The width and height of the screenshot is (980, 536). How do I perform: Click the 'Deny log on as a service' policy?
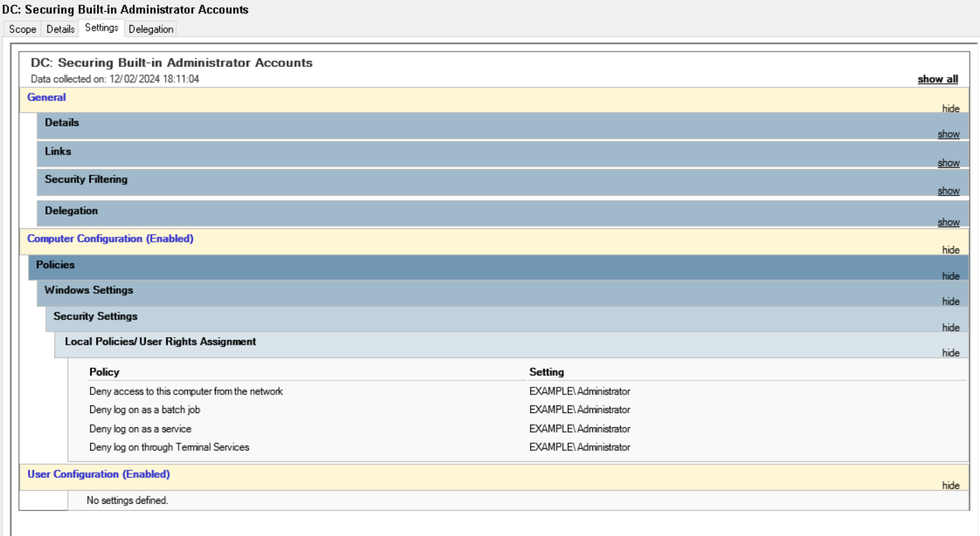coord(140,429)
